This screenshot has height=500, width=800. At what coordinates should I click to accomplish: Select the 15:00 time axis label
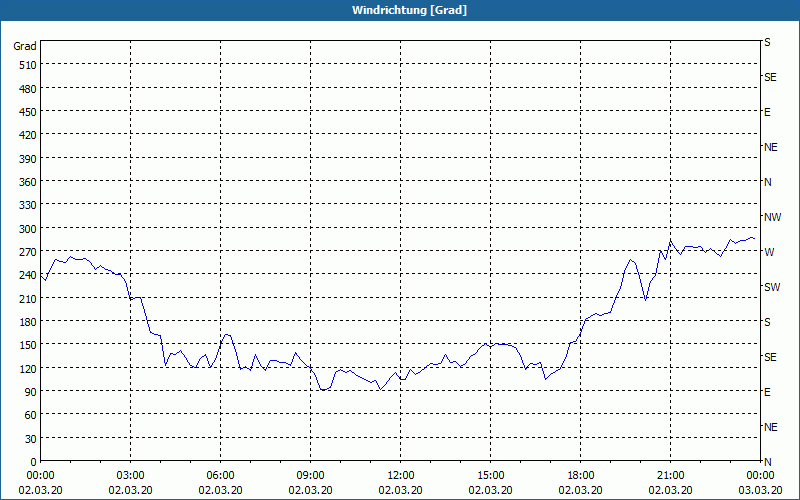[490, 476]
